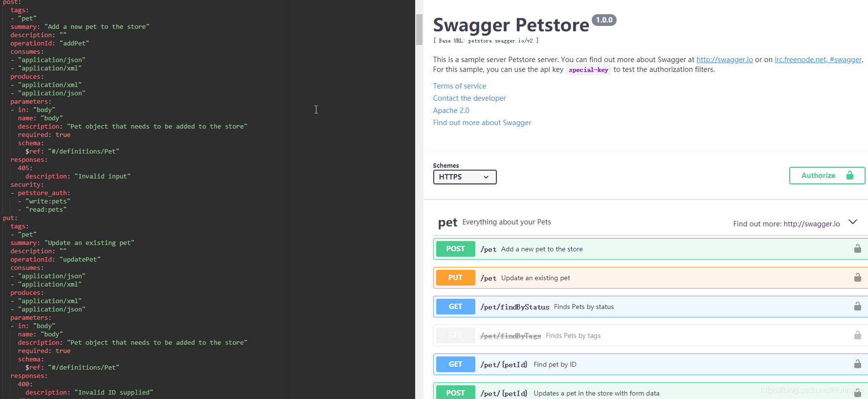Click the summary "Update an existing pet" line
The width and height of the screenshot is (868, 399).
pyautogui.click(x=72, y=243)
